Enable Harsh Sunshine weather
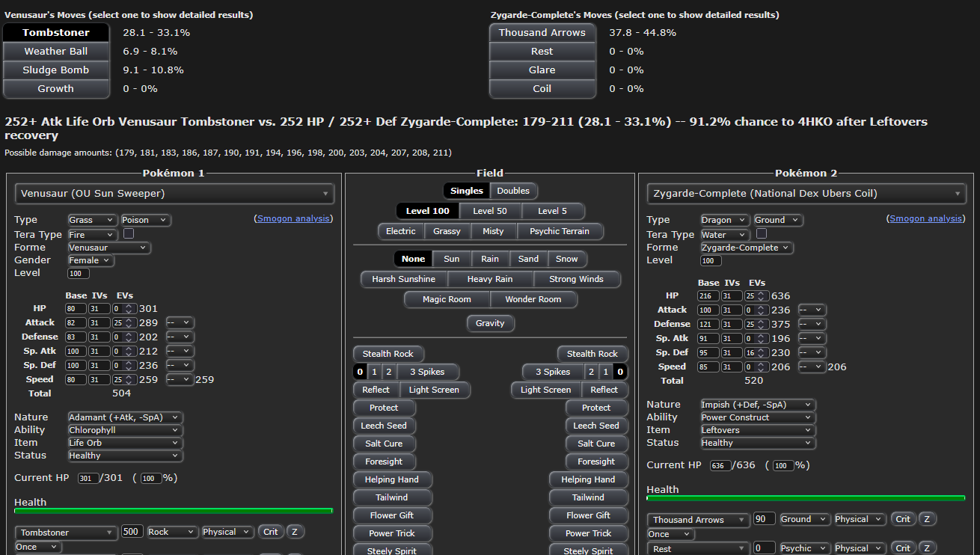The height and width of the screenshot is (555, 980). pos(404,279)
